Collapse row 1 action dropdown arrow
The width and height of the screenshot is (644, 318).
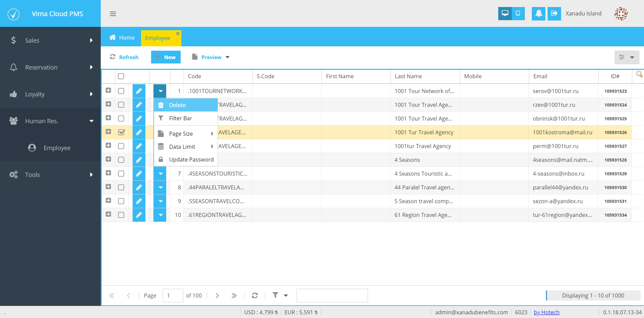coord(160,91)
